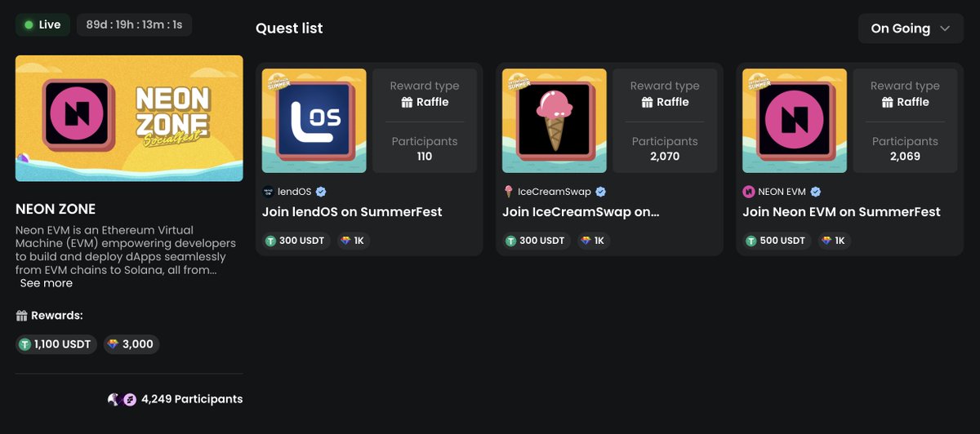980x434 pixels.
Task: Open the Neon EVM quest thumbnail
Action: coord(795,121)
